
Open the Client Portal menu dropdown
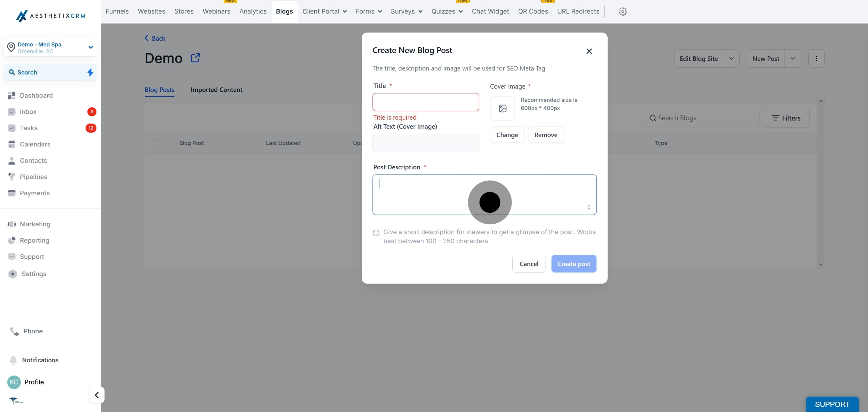[324, 11]
